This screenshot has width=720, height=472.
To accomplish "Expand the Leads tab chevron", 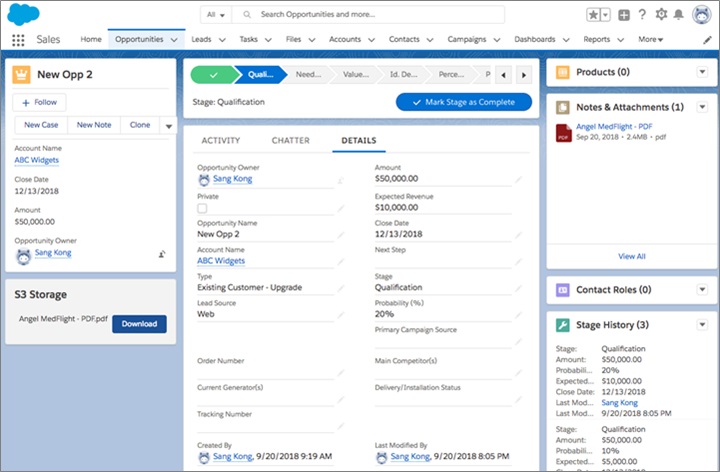I will [222, 40].
